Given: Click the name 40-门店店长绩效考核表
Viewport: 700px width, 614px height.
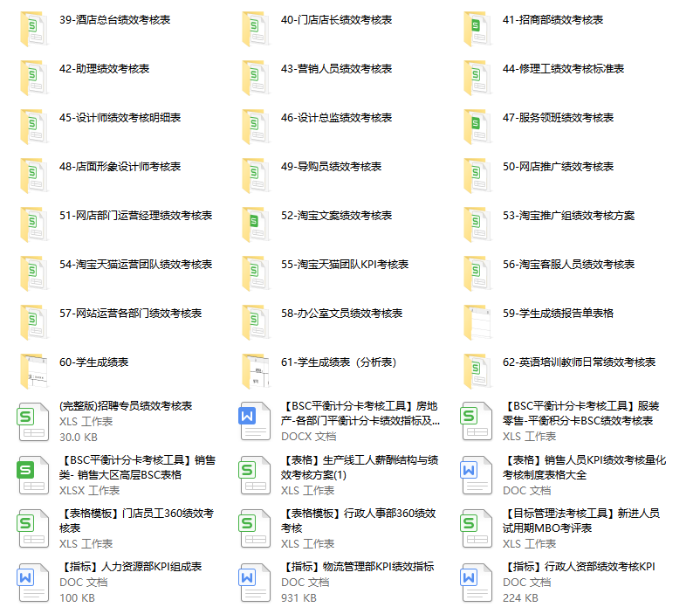Looking at the screenshot, I should [337, 20].
